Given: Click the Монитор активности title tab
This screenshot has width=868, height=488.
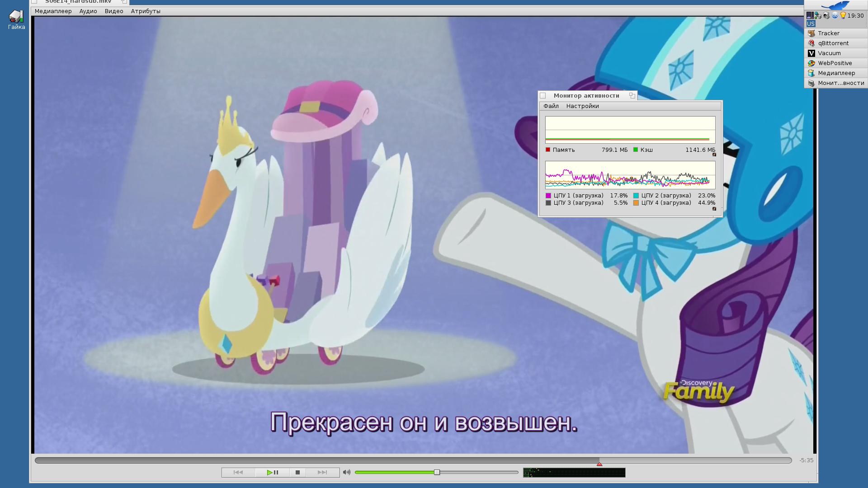Looking at the screenshot, I should pos(586,96).
